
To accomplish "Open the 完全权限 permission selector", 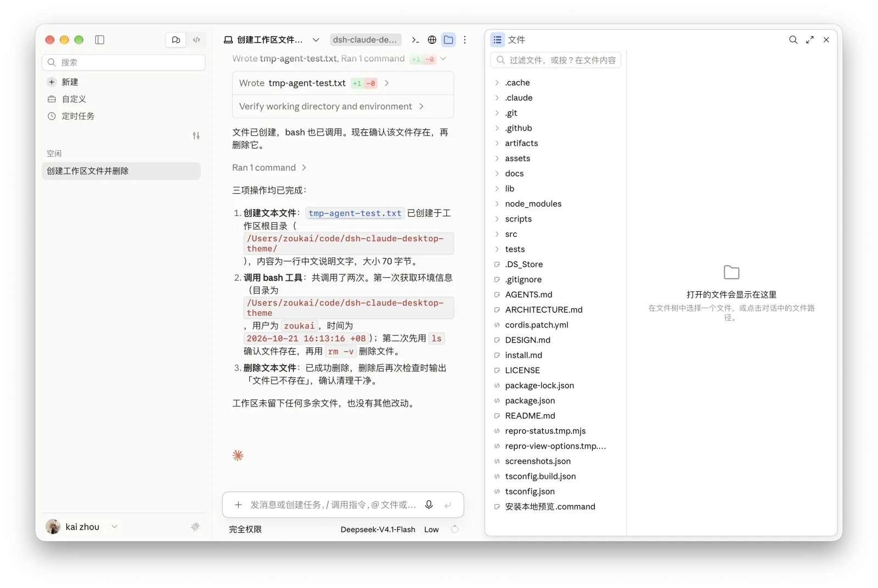I will (x=245, y=529).
